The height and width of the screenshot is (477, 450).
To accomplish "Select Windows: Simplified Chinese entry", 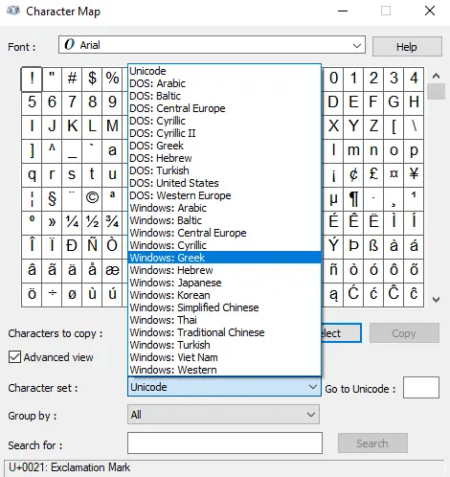I will coord(224,307).
